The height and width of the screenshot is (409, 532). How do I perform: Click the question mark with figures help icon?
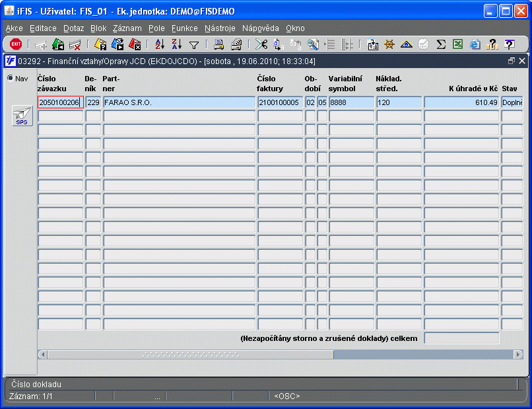coord(492,44)
